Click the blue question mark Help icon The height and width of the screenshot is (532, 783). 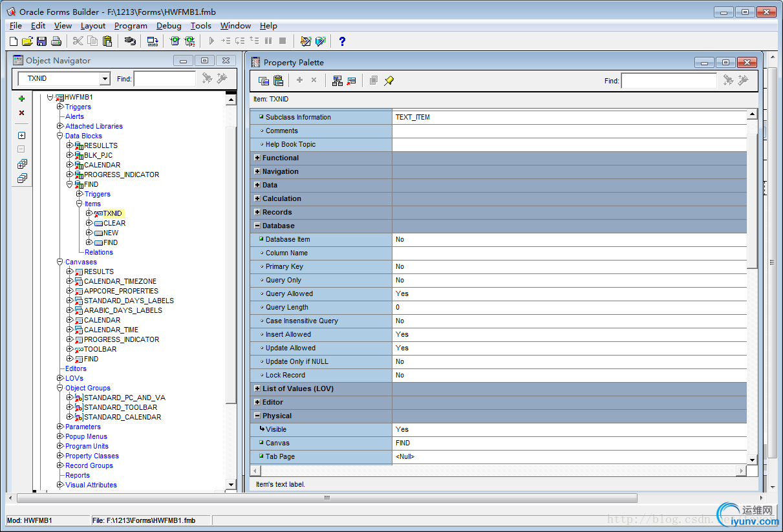[x=342, y=41]
